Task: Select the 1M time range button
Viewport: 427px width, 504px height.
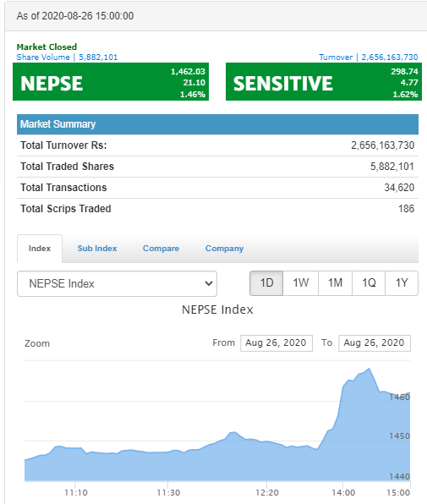Action: click(x=335, y=283)
